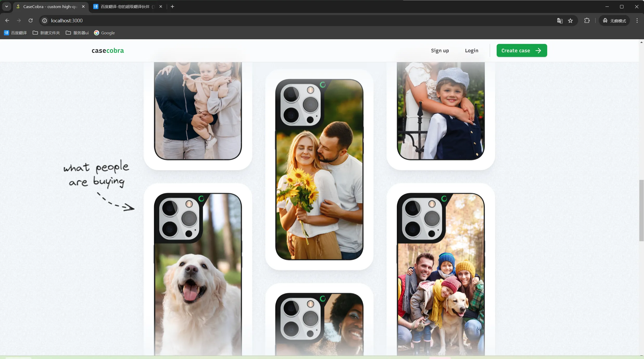The width and height of the screenshot is (644, 359).
Task: Open the incognito mode indicator
Action: pos(615,21)
